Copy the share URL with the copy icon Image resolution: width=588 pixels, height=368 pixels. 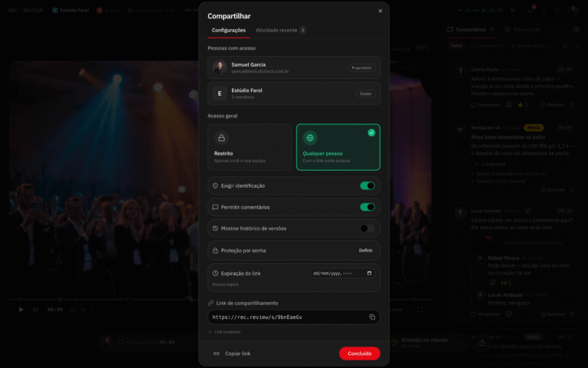pyautogui.click(x=372, y=317)
